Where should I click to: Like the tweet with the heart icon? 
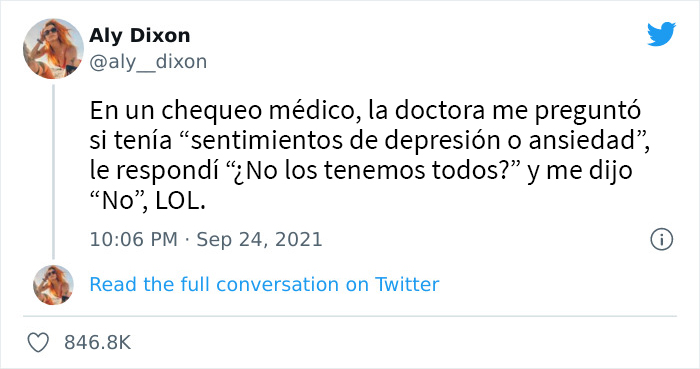click(x=38, y=343)
